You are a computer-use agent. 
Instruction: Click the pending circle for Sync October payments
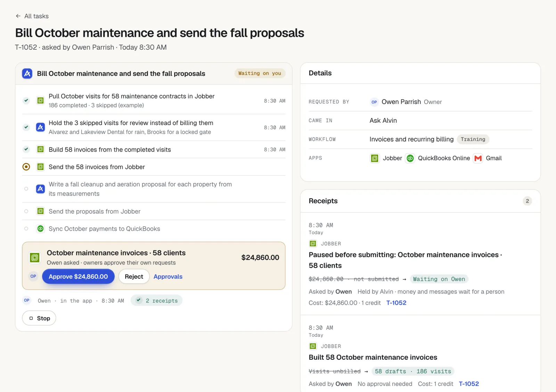[26, 229]
